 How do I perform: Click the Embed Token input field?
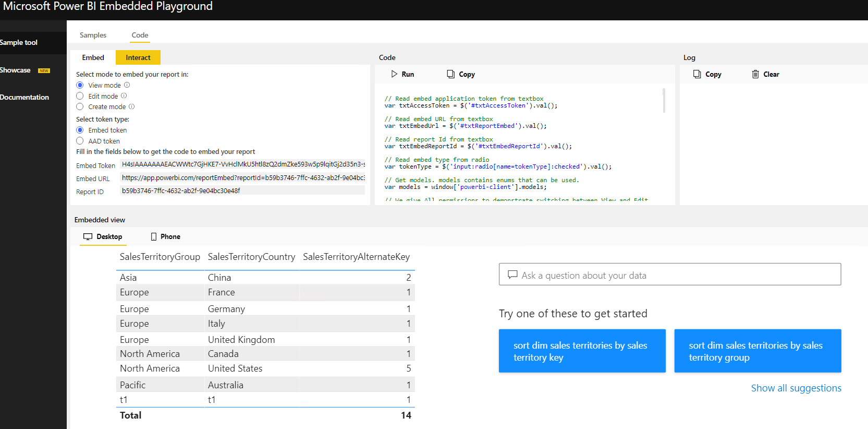(242, 164)
